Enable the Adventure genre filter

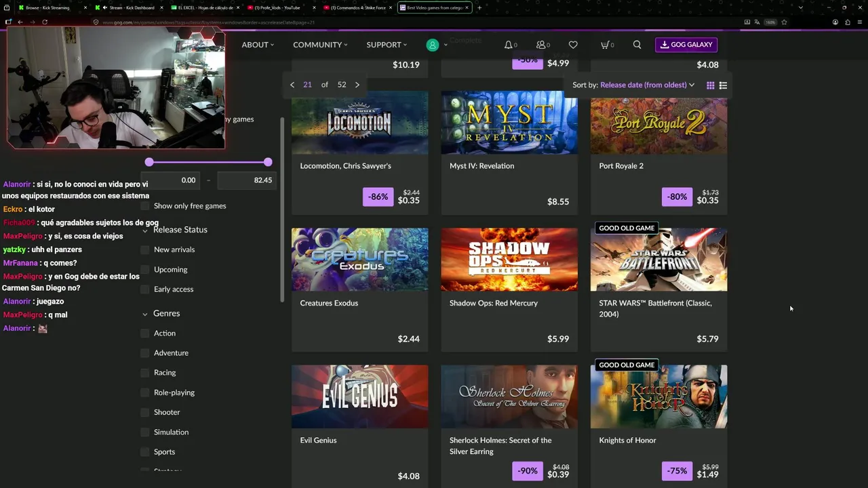pos(145,353)
